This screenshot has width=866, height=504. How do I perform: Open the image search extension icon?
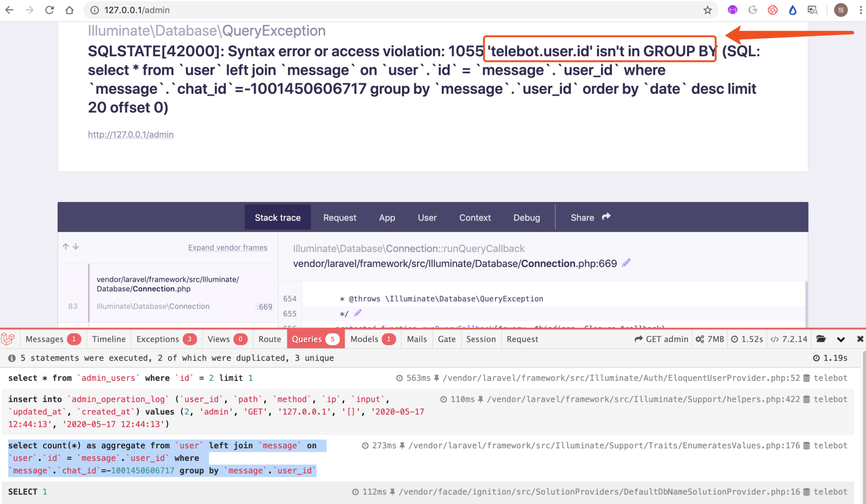(813, 10)
